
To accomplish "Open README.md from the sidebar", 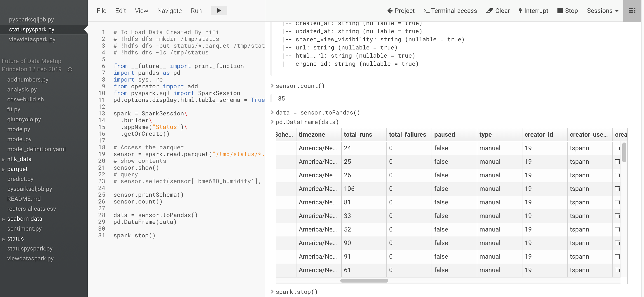I will point(24,199).
